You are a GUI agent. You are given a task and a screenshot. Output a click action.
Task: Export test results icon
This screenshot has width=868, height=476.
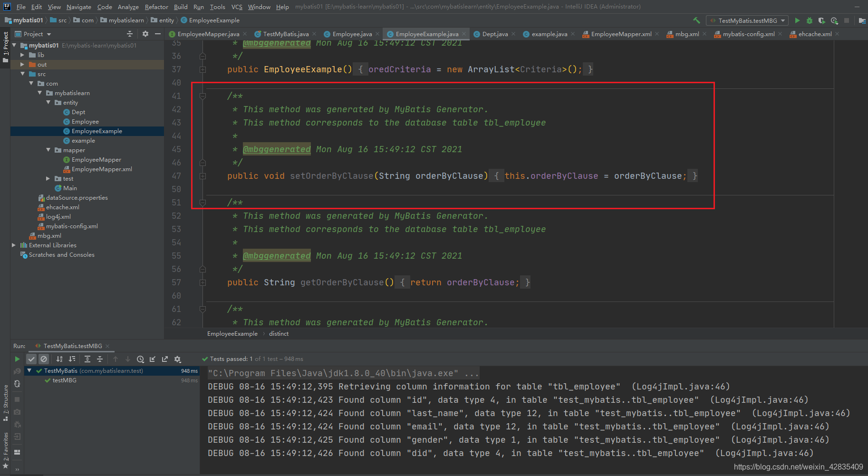[x=165, y=359]
